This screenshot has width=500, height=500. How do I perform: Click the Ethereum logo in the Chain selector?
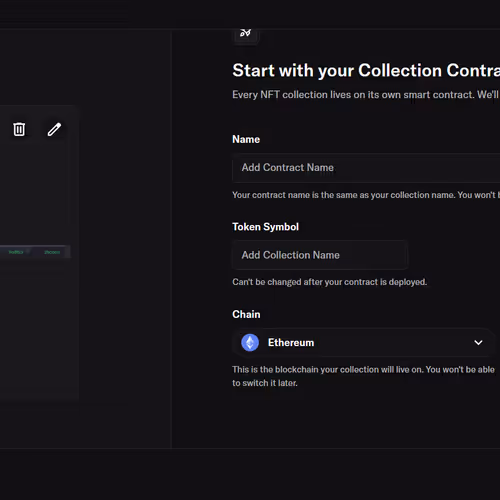[250, 343]
